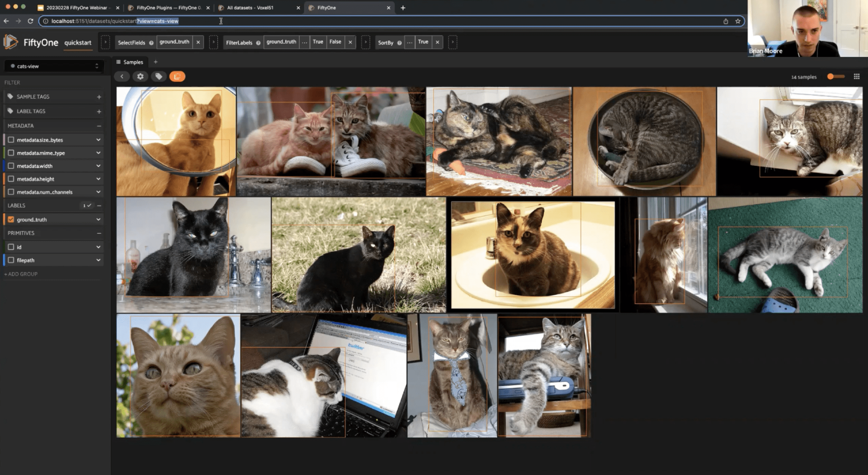
Task: Collapse the PRIMITIVES group
Action: (99, 233)
